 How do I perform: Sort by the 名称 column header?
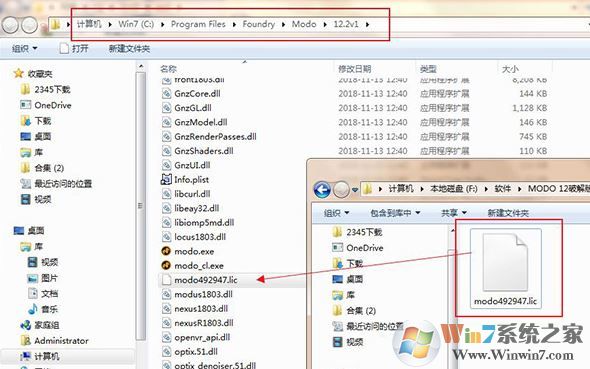[168, 69]
